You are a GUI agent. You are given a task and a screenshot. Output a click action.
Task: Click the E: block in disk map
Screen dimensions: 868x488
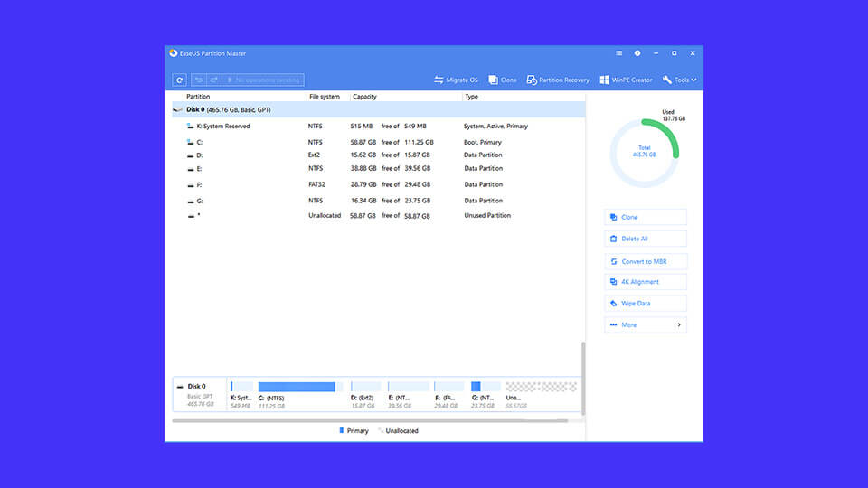408,395
